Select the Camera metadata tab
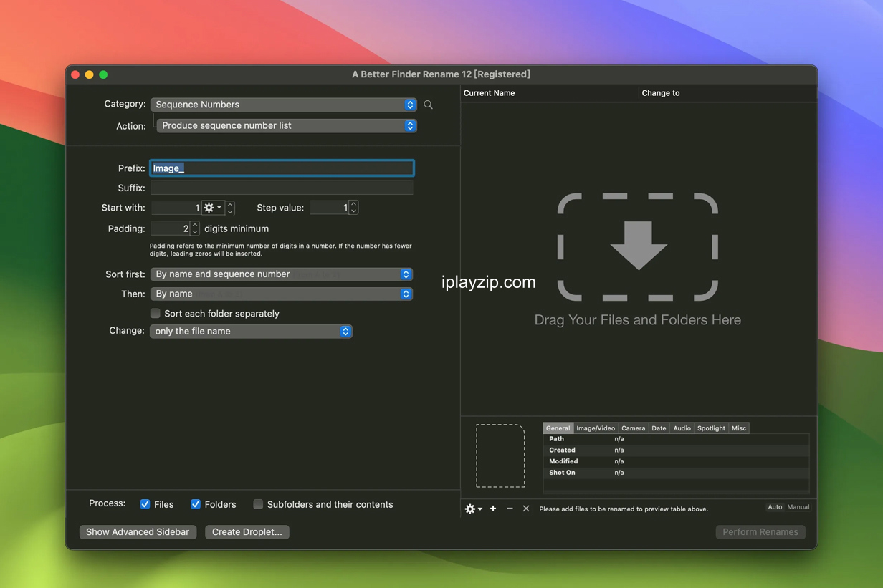883x588 pixels. 633,428
